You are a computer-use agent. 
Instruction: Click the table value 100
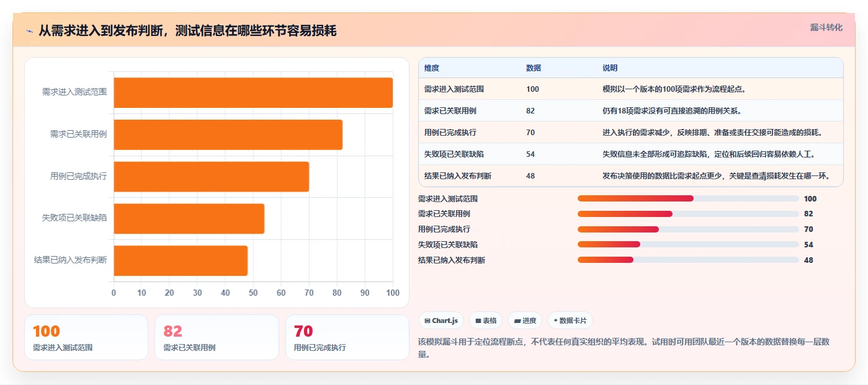(x=532, y=89)
